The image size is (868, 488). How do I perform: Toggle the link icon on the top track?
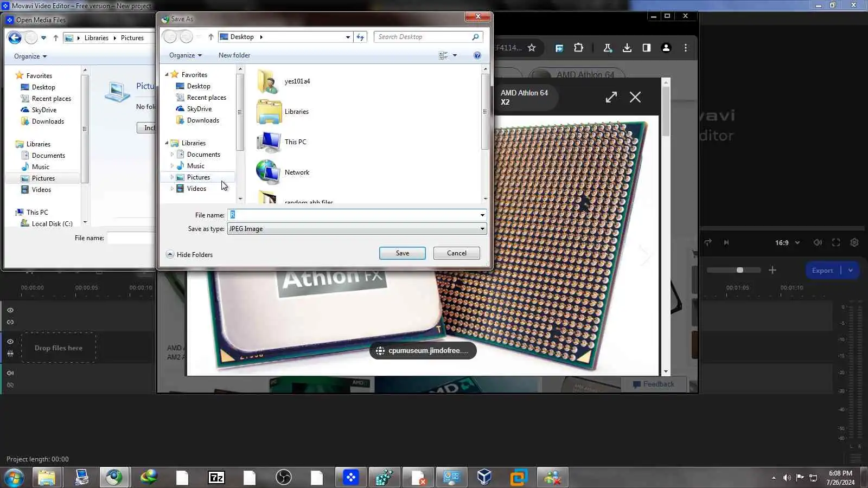(x=10, y=322)
